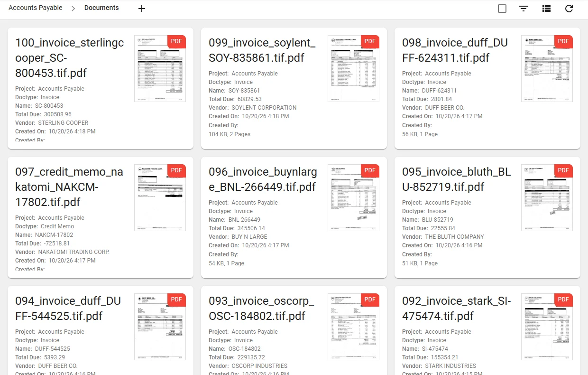The height and width of the screenshot is (375, 588).
Task: Click vendor text BUY N LARGE
Action: 249,237
